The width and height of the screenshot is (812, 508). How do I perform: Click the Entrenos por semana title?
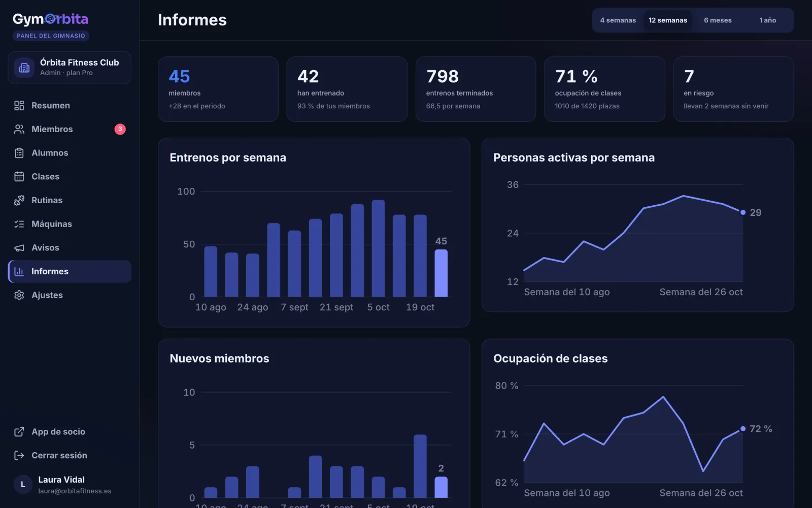[x=228, y=157]
